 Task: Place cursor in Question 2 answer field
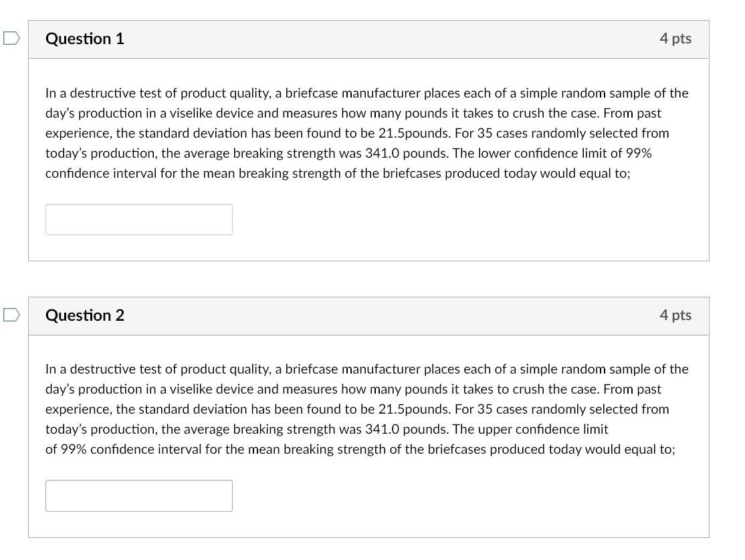click(138, 495)
